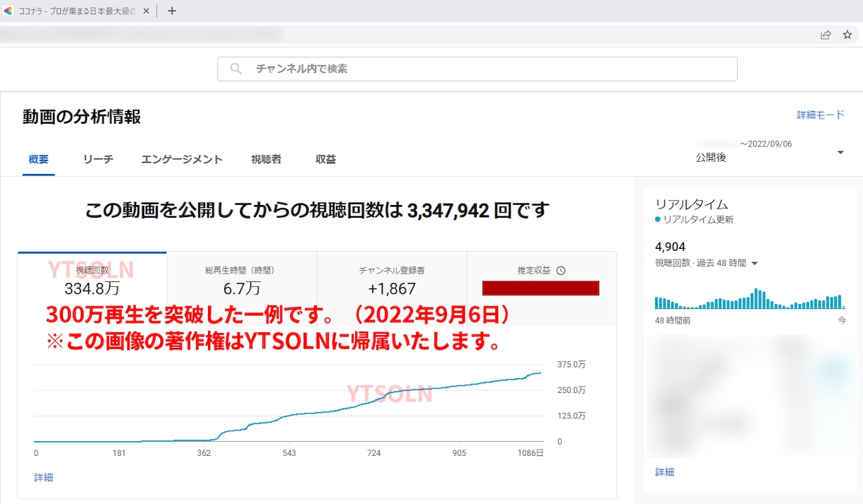Click the 公開後 period label

(x=711, y=158)
